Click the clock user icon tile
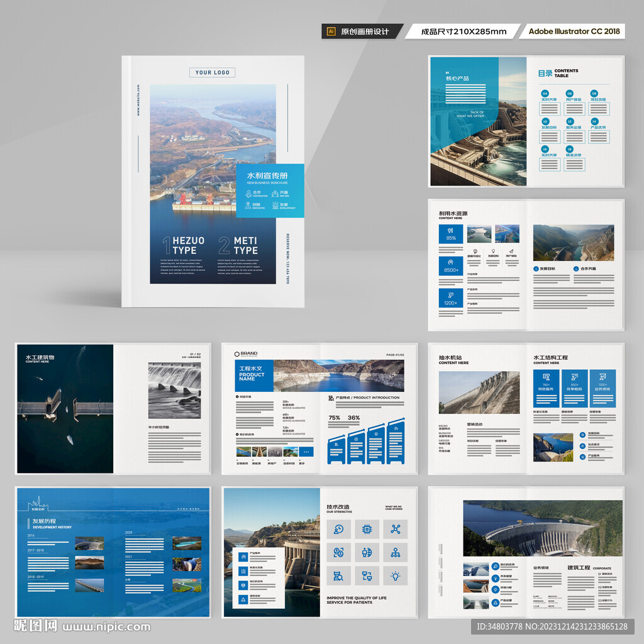Screen dimensions: 644x644 pos(338,529)
